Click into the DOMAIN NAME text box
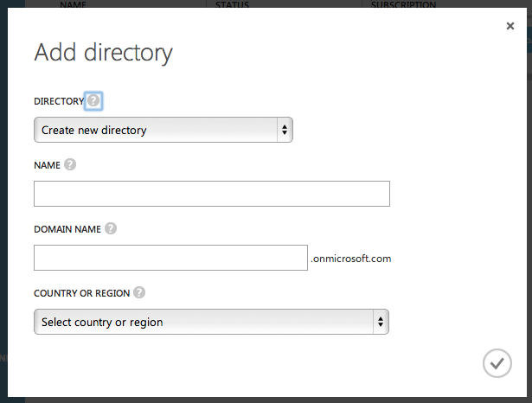This screenshot has width=532, height=403. click(170, 258)
